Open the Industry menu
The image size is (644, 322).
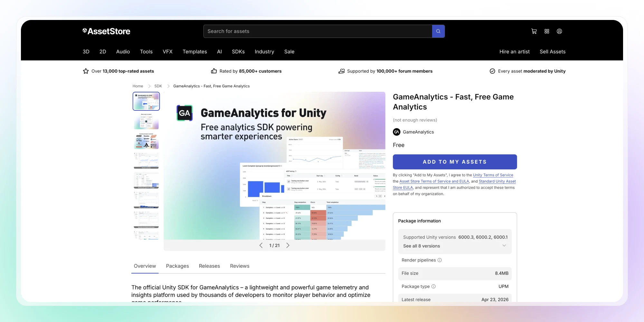point(264,52)
